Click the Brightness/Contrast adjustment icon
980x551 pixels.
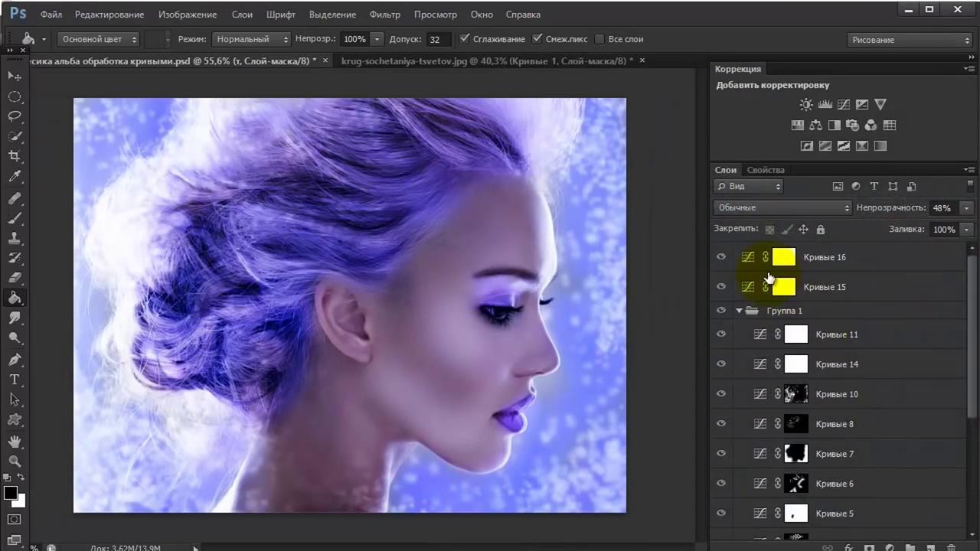(806, 105)
